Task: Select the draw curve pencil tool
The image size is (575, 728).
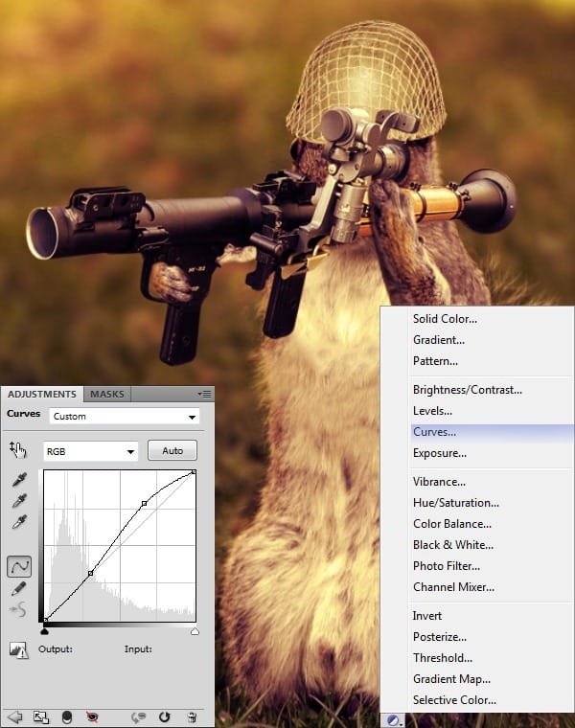Action: click(x=18, y=588)
